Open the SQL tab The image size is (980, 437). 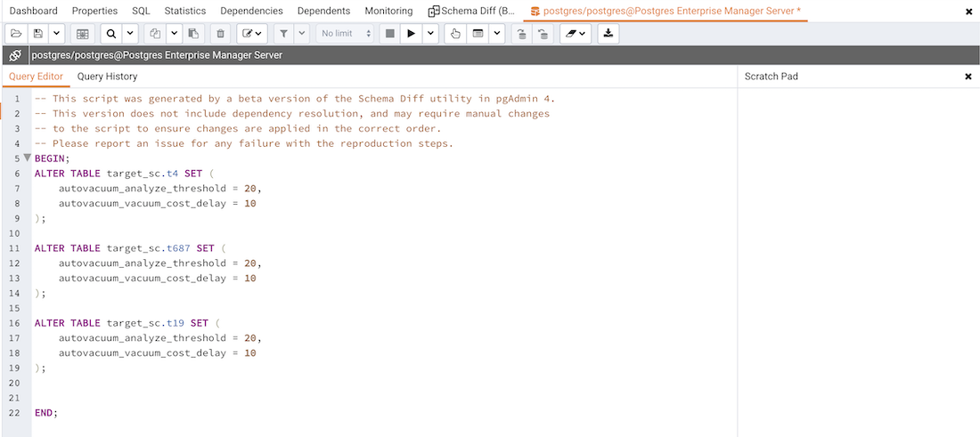coord(141,11)
